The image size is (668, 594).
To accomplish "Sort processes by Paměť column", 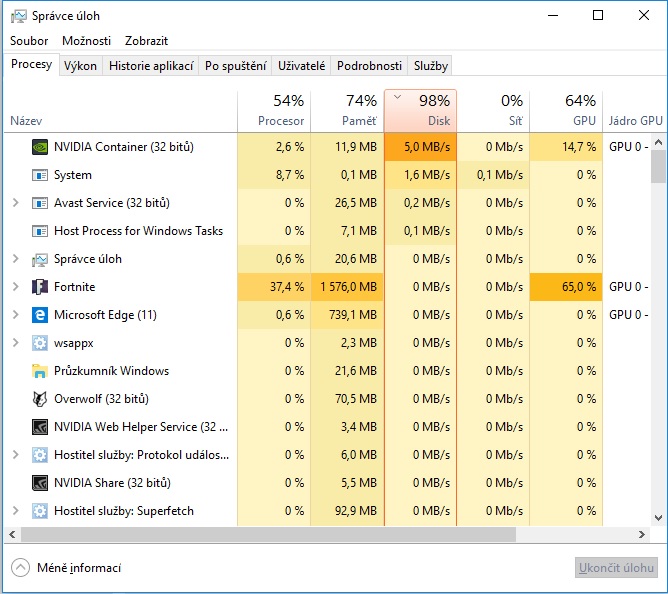I will coord(346,110).
